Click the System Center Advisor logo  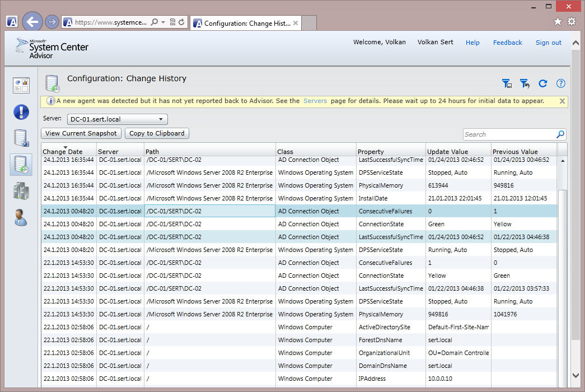[x=52, y=49]
